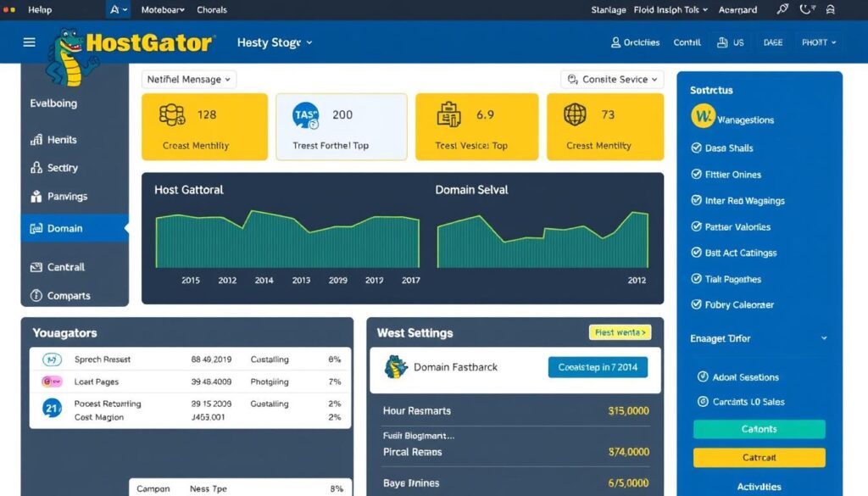868x496 pixels.
Task: Click the Host Gattoral chart area
Action: [287, 240]
